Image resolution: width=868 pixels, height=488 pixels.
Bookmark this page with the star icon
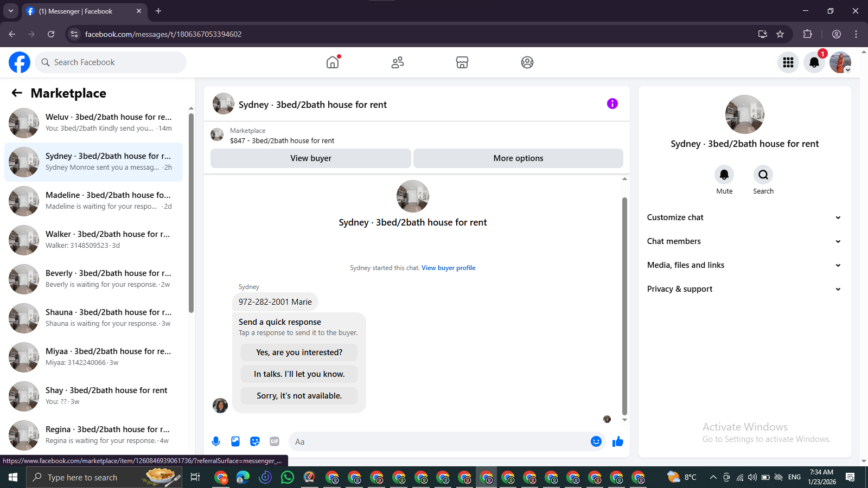780,34
